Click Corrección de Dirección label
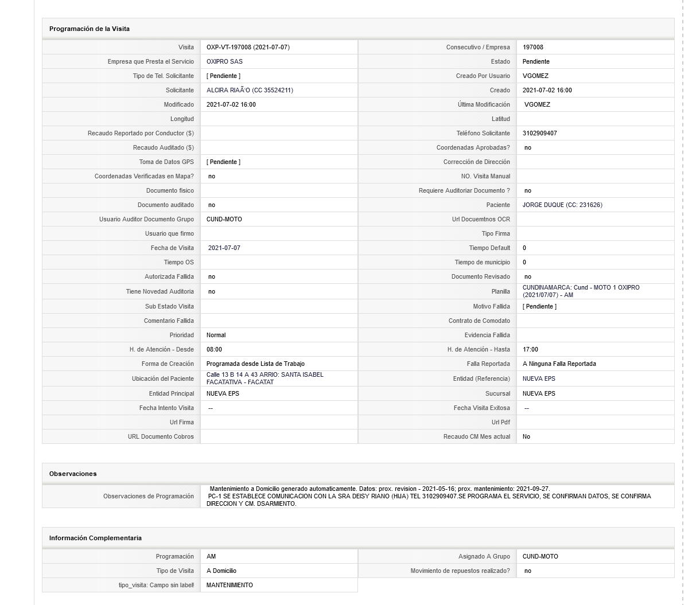 click(477, 162)
